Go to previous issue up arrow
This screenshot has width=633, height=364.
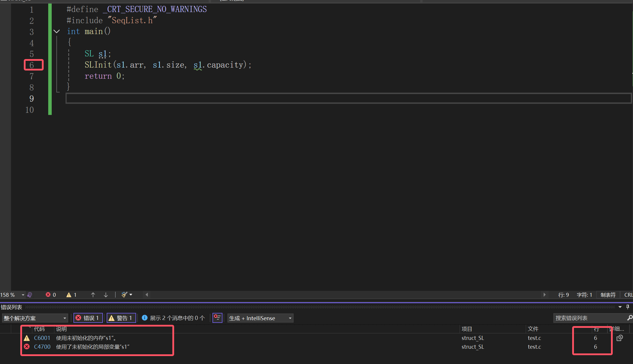(x=93, y=295)
